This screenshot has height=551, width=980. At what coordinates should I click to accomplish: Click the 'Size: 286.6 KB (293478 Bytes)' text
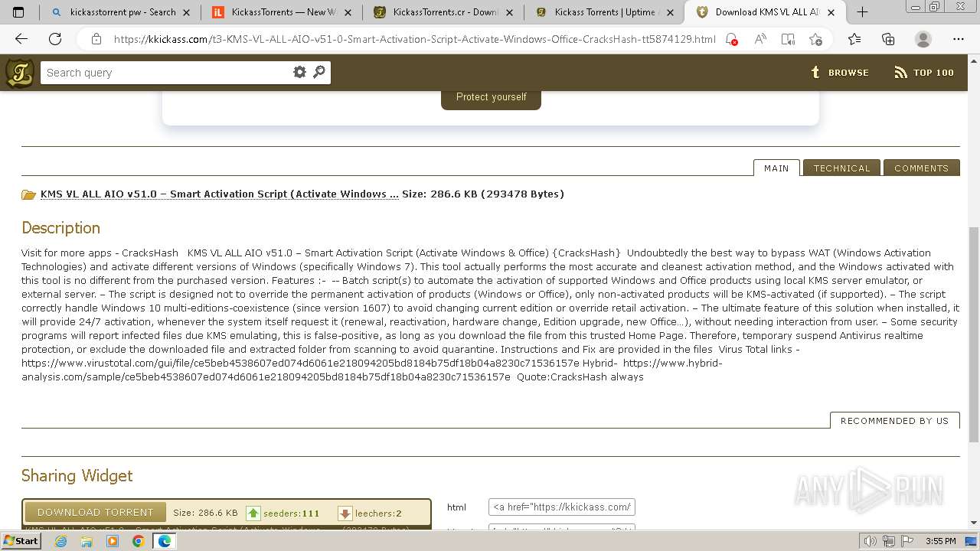[x=483, y=194]
